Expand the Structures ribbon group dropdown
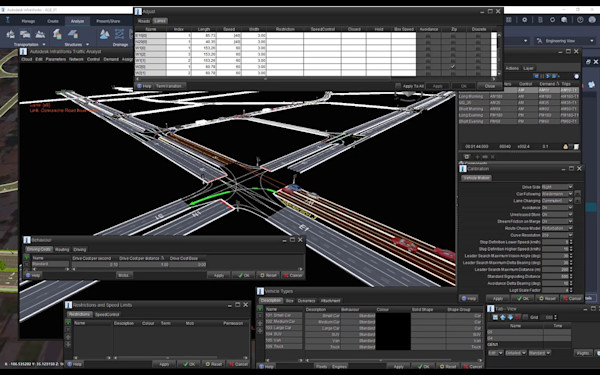Screen dimensions: 600x375 click(87, 45)
